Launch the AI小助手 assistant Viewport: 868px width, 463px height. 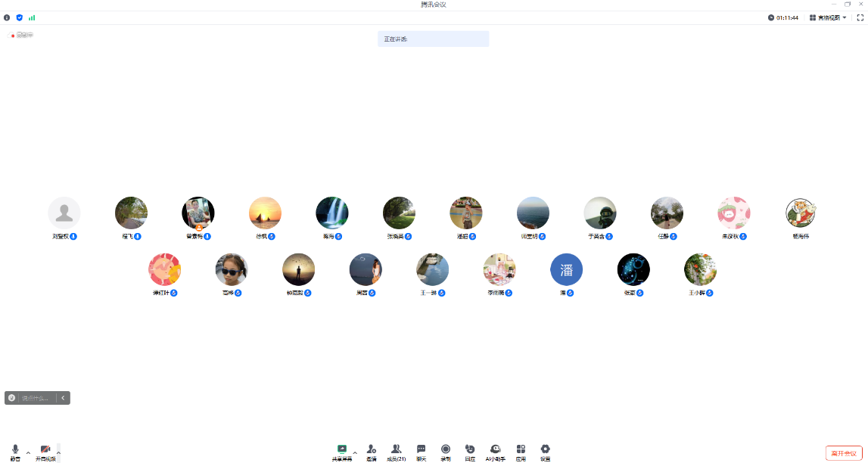(495, 451)
